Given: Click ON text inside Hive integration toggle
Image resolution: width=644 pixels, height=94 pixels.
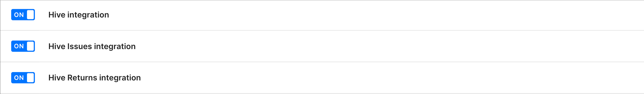Looking at the screenshot, I should (19, 15).
